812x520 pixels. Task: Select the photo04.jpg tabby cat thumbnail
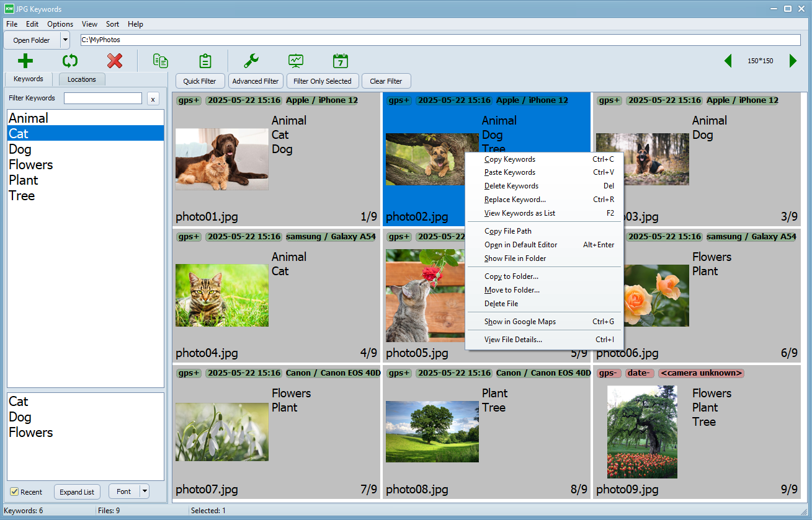[222, 296]
